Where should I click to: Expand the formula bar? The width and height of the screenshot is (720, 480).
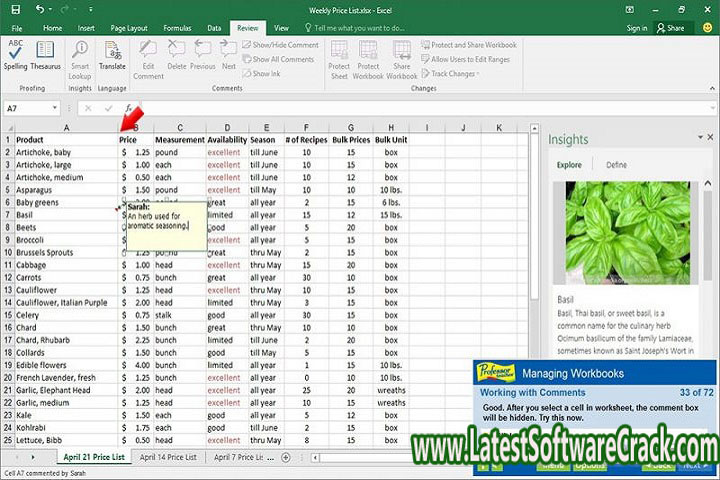tap(712, 108)
